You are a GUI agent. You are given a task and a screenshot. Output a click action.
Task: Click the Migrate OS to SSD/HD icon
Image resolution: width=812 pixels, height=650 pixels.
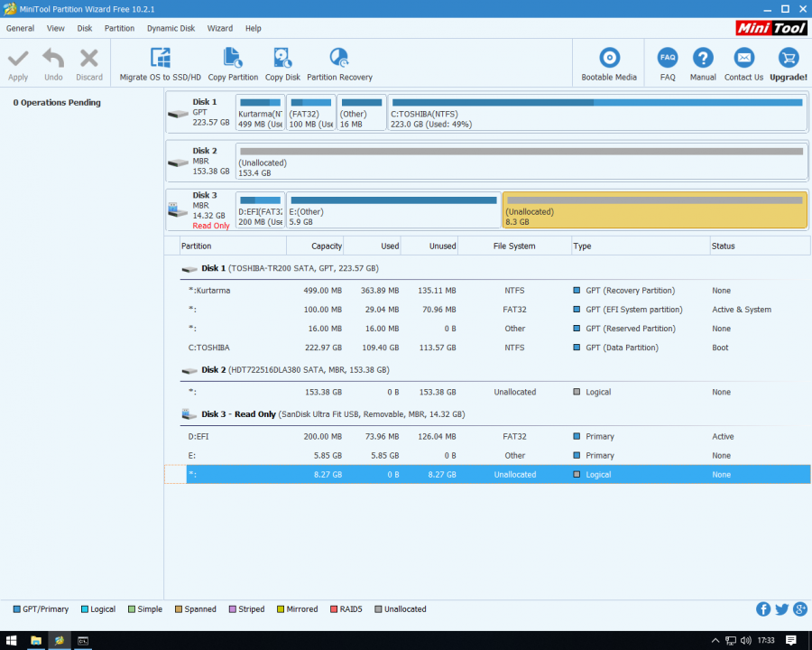[160, 60]
